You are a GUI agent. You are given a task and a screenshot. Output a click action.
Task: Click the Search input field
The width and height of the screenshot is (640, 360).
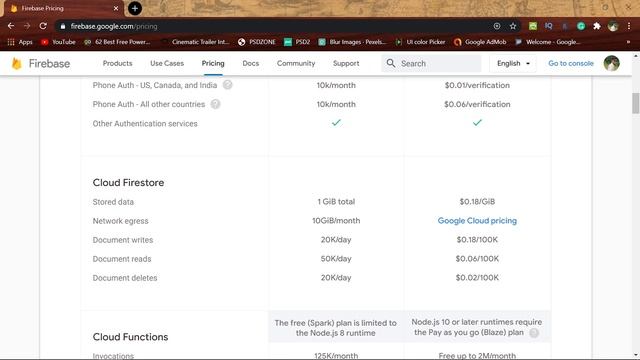pyautogui.click(x=431, y=63)
